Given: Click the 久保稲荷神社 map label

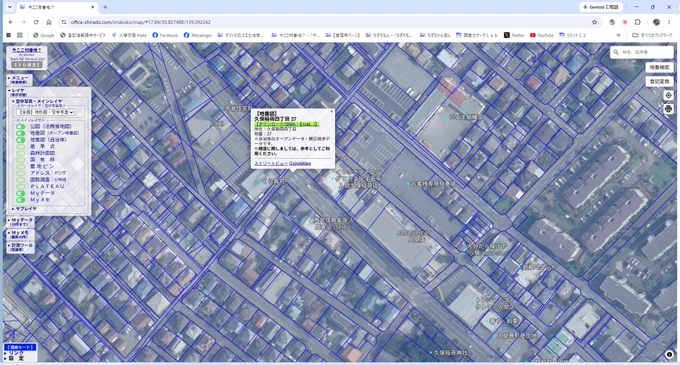Looking at the screenshot, I should coord(451,353).
